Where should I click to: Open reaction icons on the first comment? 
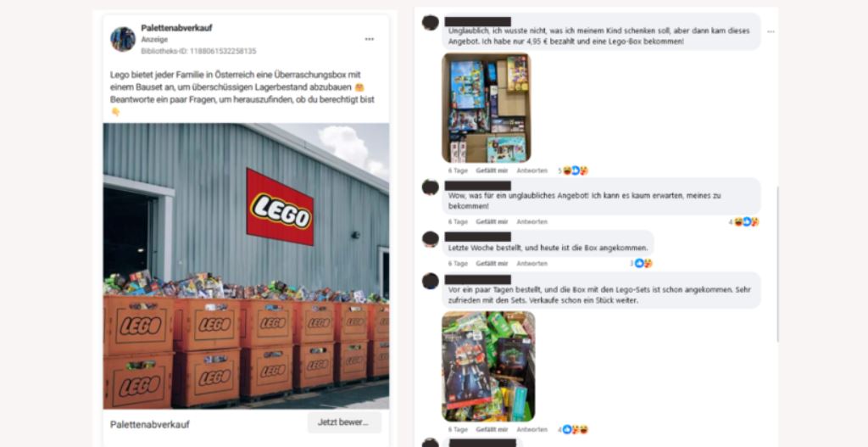tap(575, 170)
